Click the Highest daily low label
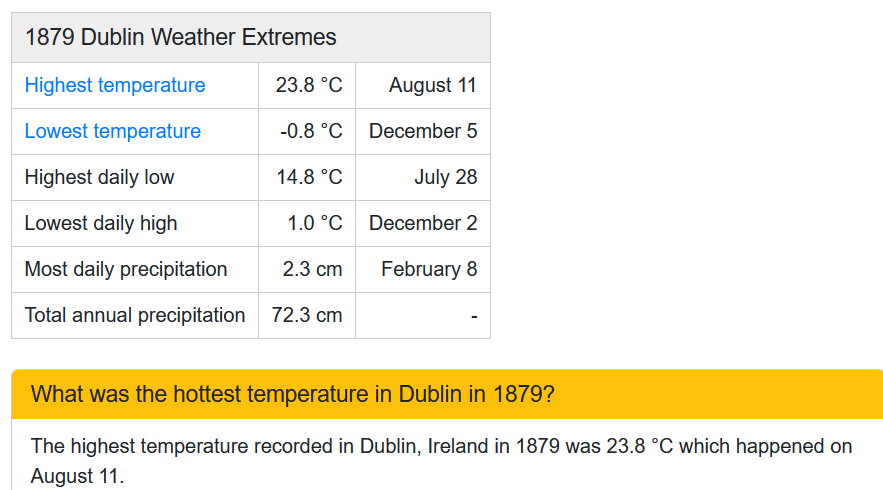The image size is (883, 490). [x=100, y=177]
